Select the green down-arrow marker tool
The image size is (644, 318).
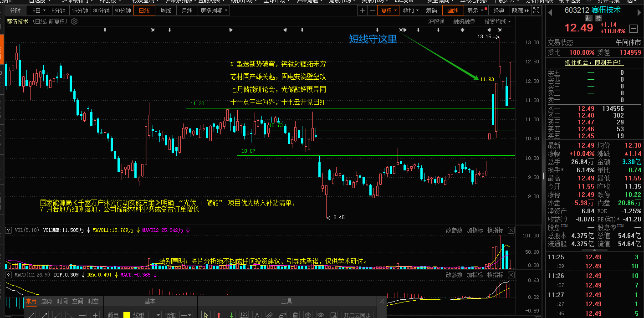click(x=231, y=314)
